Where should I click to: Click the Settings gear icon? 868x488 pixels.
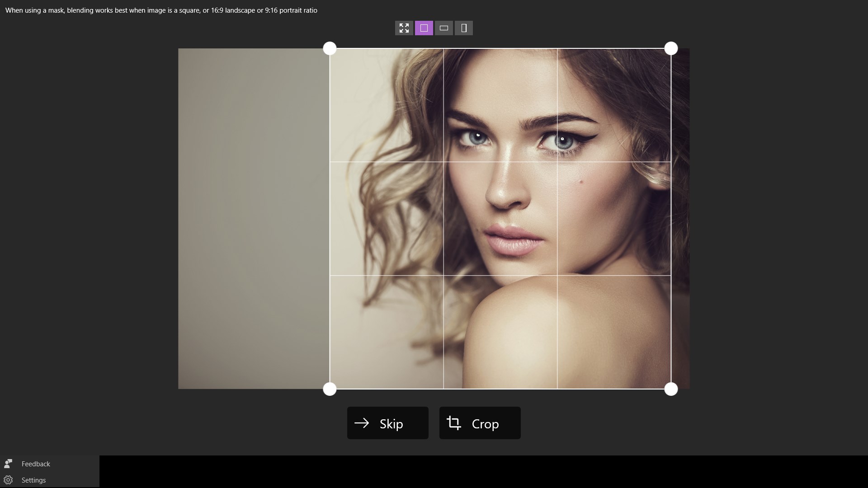[x=8, y=480]
